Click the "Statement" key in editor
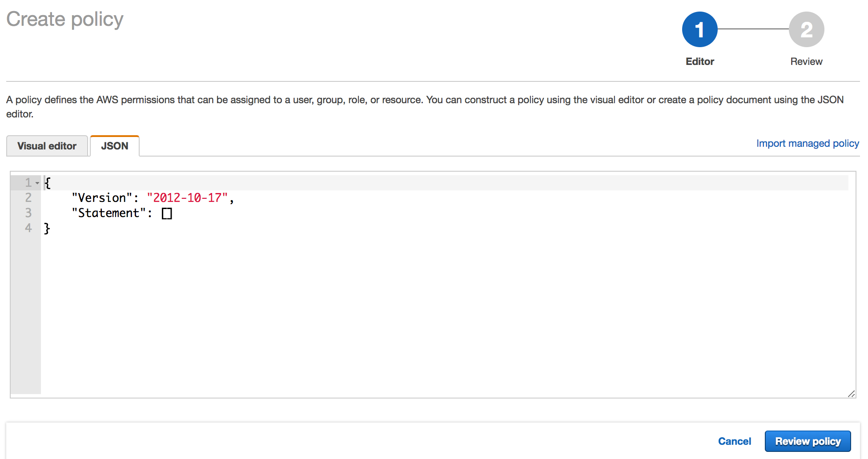Image resolution: width=868 pixels, height=459 pixels. 108,213
